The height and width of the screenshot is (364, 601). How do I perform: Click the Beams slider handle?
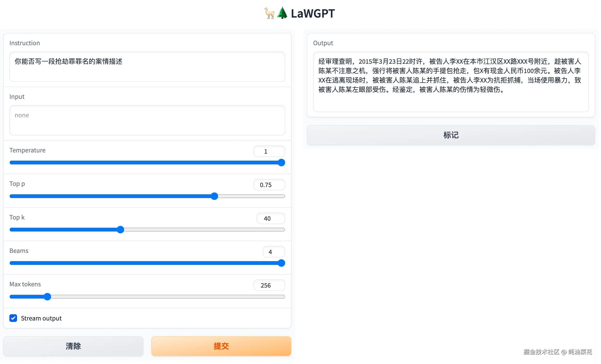pyautogui.click(x=281, y=263)
